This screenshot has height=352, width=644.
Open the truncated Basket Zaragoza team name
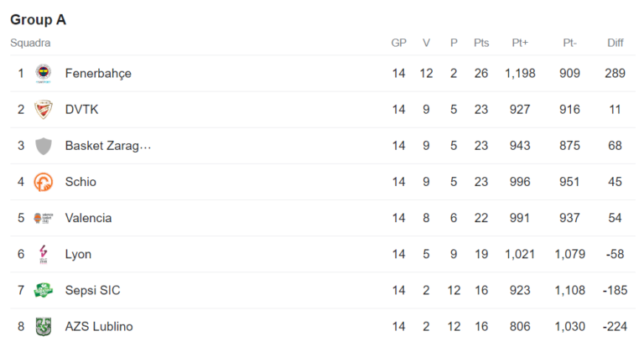(108, 146)
